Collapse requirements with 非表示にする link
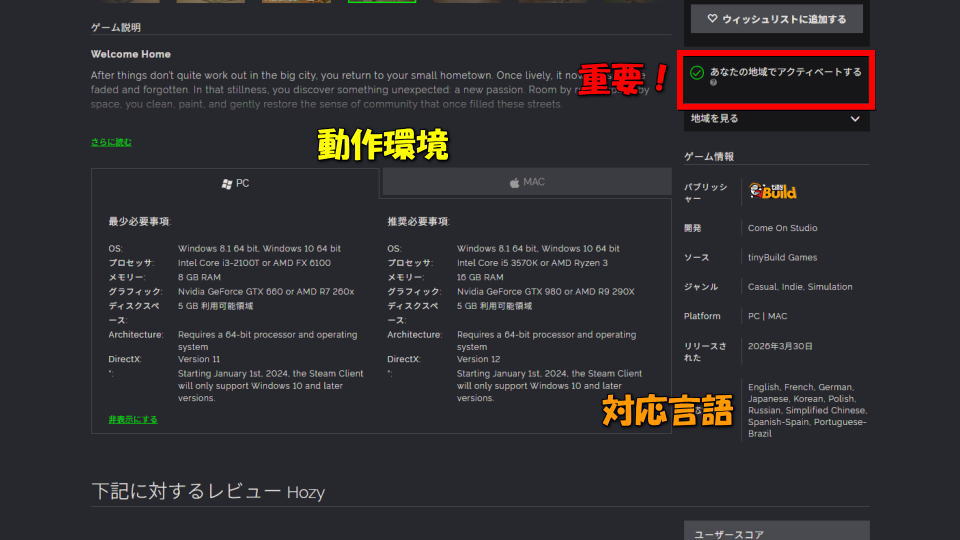 133,419
